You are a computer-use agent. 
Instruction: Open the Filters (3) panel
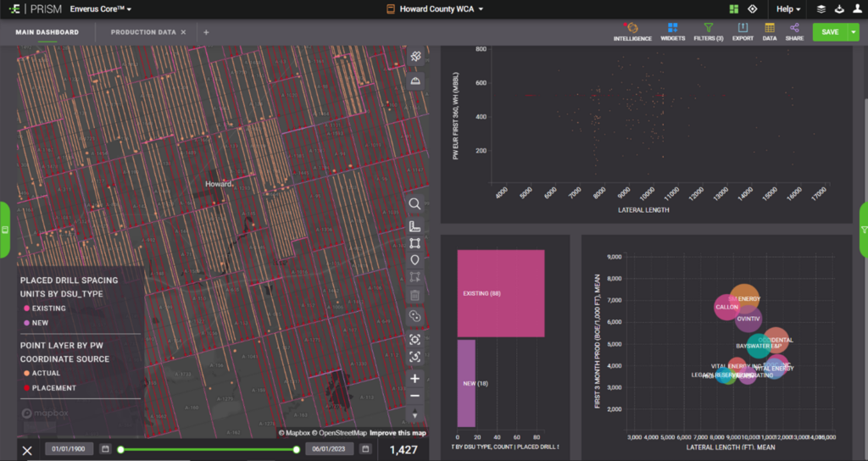tap(708, 30)
